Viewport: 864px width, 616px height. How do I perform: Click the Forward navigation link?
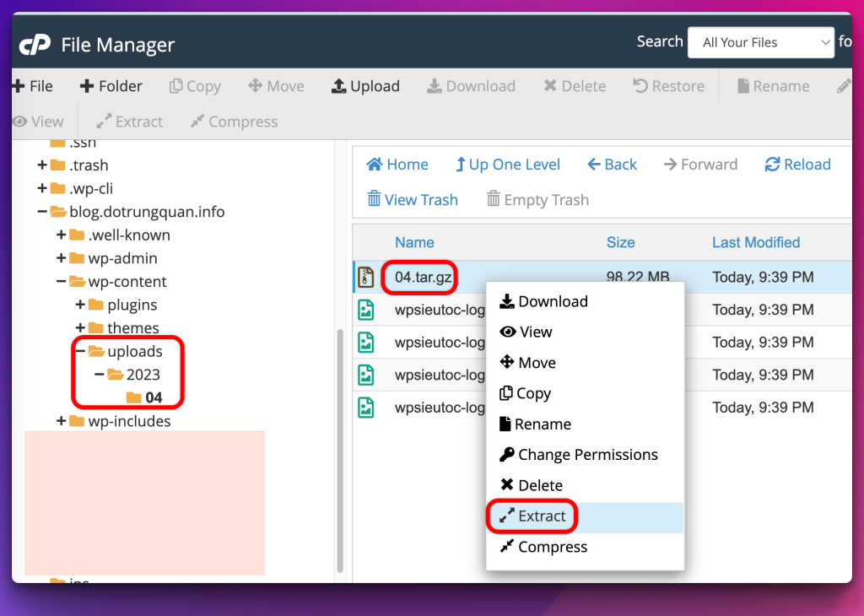pyautogui.click(x=700, y=164)
